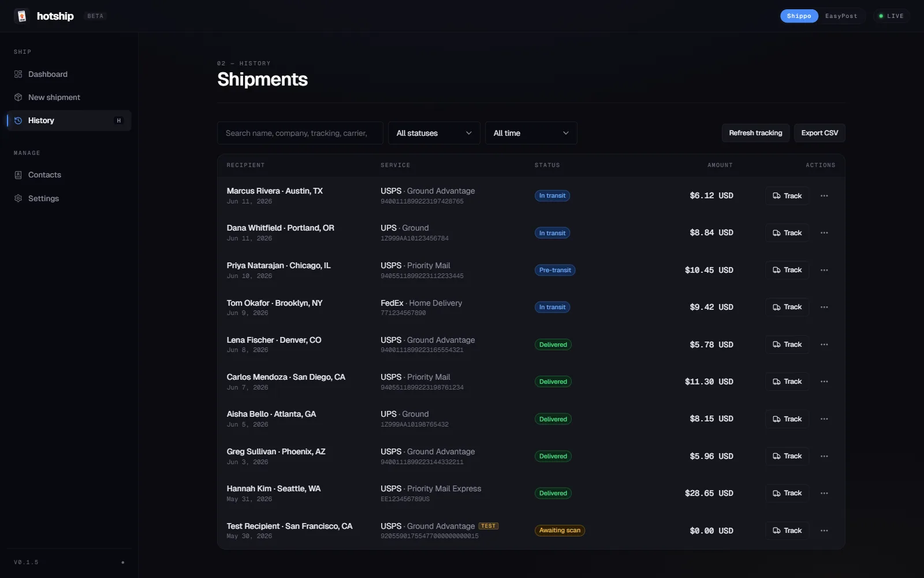Image resolution: width=924 pixels, height=578 pixels.
Task: Open Settings page
Action: click(69, 198)
